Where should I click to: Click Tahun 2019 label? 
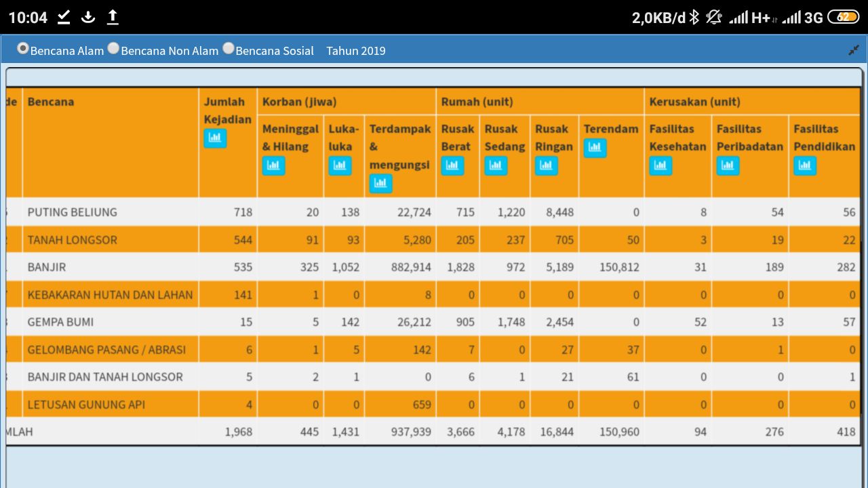coord(356,51)
